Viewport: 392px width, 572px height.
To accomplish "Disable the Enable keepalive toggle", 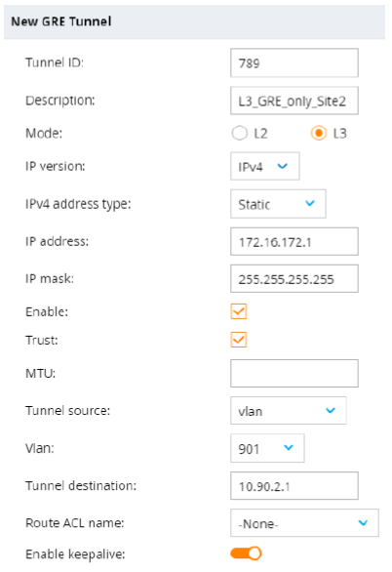I will [246, 553].
